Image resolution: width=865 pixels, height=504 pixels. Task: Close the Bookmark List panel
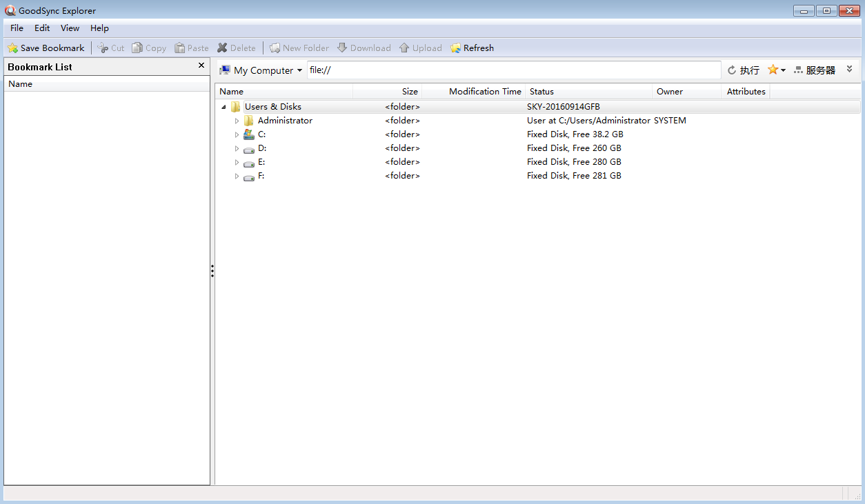click(201, 65)
